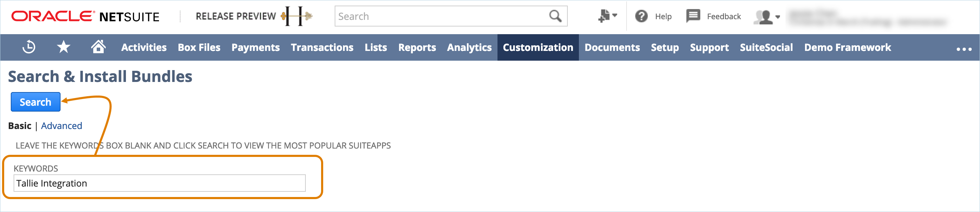The width and height of the screenshot is (980, 212).
Task: Click the Feedback speech bubble icon
Action: point(693,16)
